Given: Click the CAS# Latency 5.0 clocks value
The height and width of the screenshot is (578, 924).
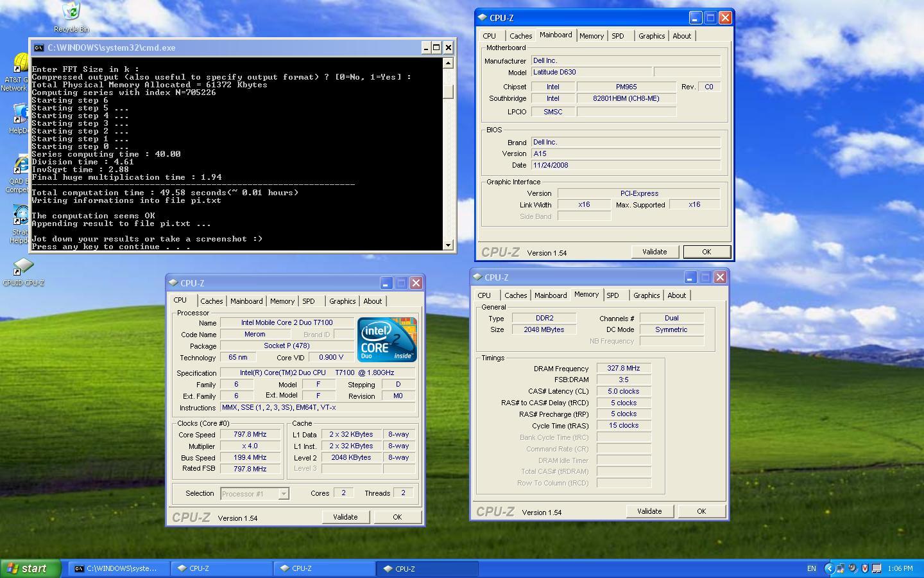Looking at the screenshot, I should [x=624, y=391].
